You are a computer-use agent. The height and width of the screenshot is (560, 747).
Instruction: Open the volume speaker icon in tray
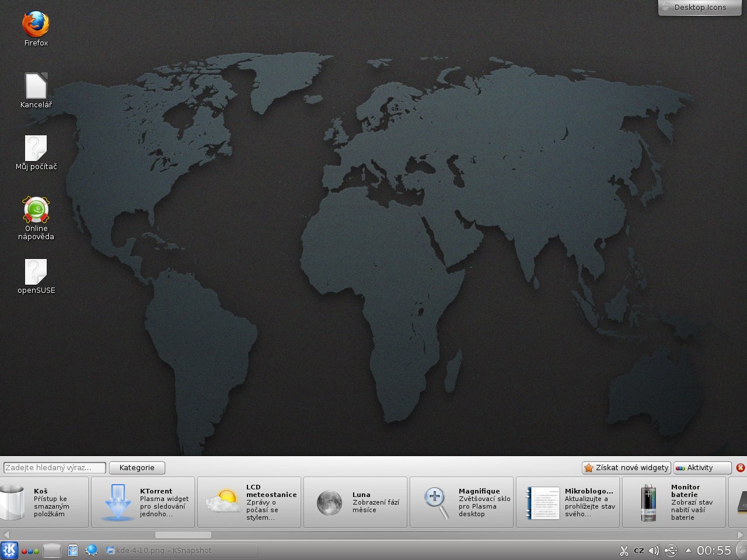654,551
